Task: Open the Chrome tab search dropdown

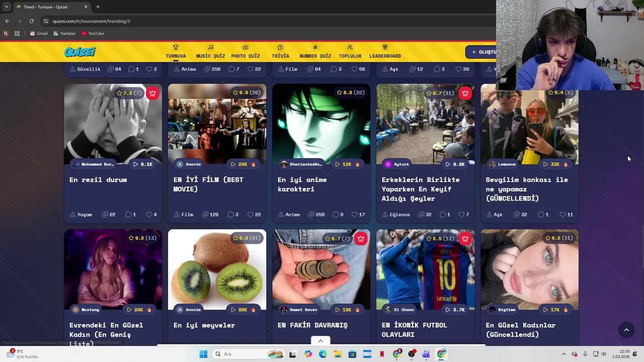Action: tap(6, 7)
